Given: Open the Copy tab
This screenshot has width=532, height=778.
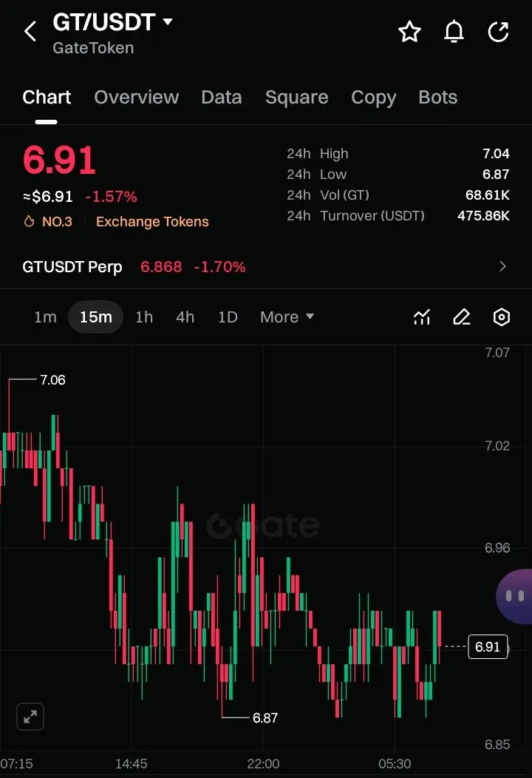Looking at the screenshot, I should 373,98.
